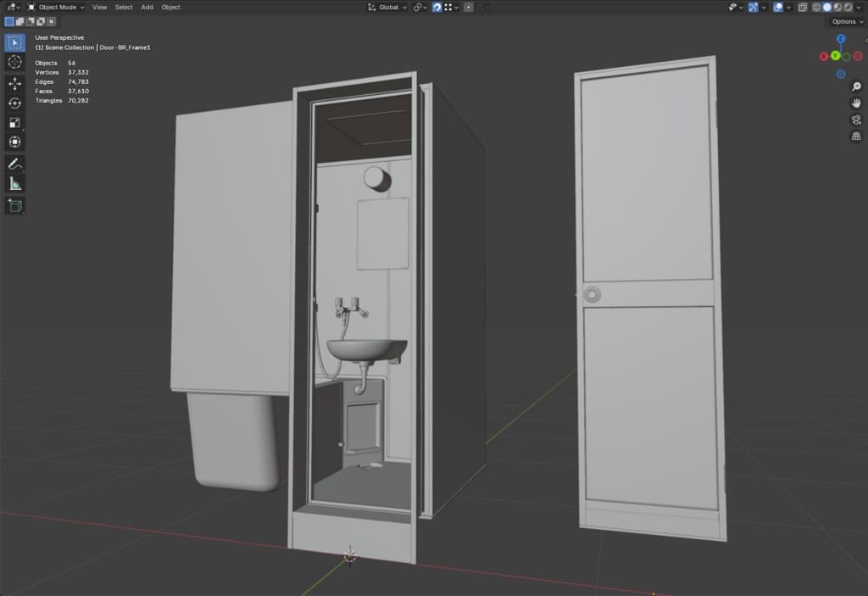Toggle X-ray view in the header
Screen dimensions: 868x596
point(803,7)
